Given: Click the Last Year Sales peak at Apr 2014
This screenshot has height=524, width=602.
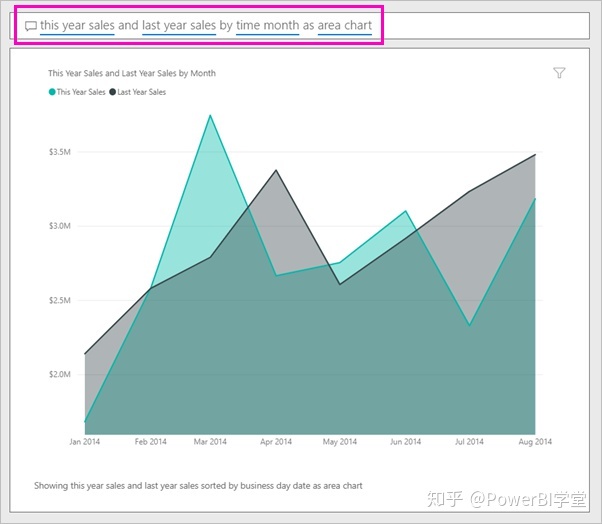Looking at the screenshot, I should tap(276, 170).
